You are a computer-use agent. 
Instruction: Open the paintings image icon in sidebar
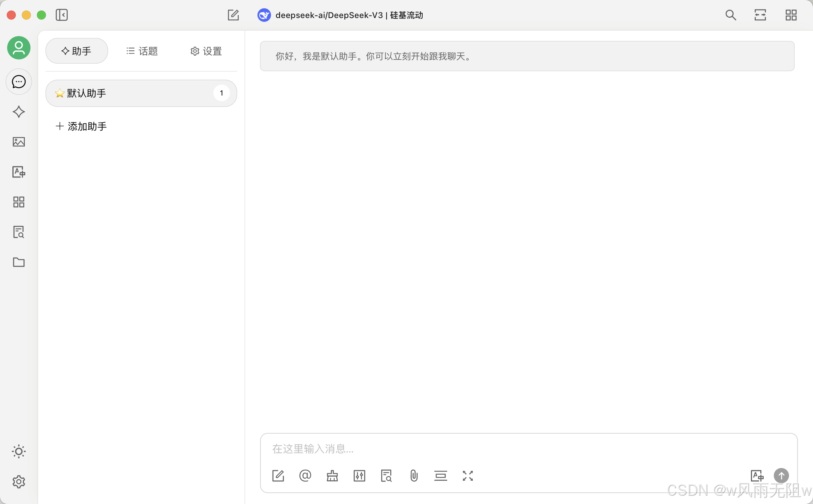18,142
